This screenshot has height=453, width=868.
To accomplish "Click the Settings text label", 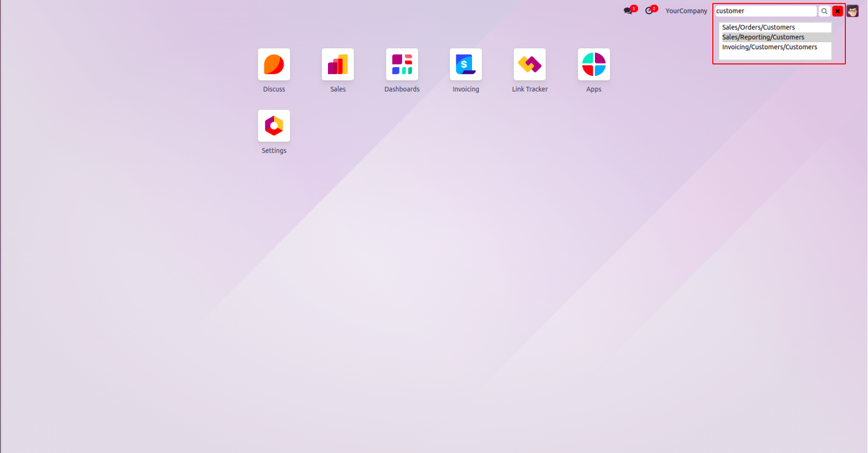I will coord(274,150).
